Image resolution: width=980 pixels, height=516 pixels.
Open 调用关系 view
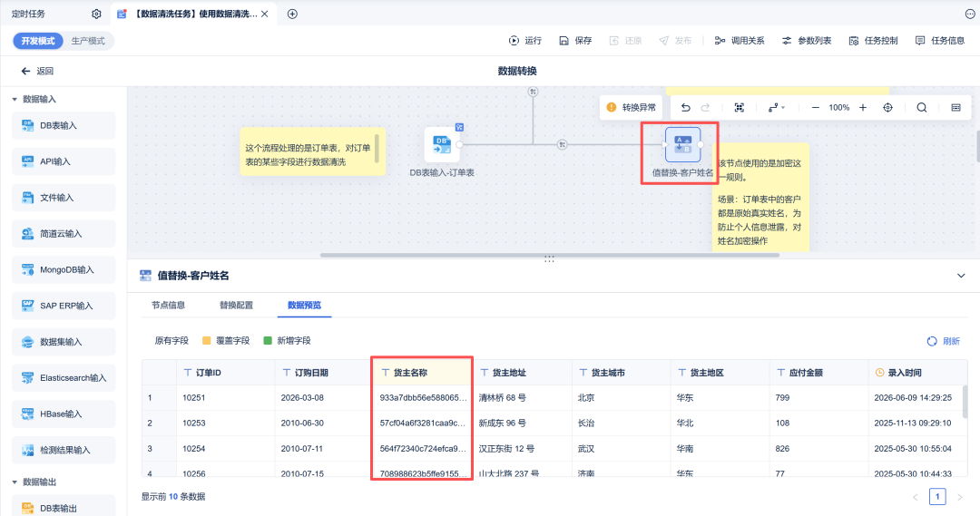pos(740,41)
